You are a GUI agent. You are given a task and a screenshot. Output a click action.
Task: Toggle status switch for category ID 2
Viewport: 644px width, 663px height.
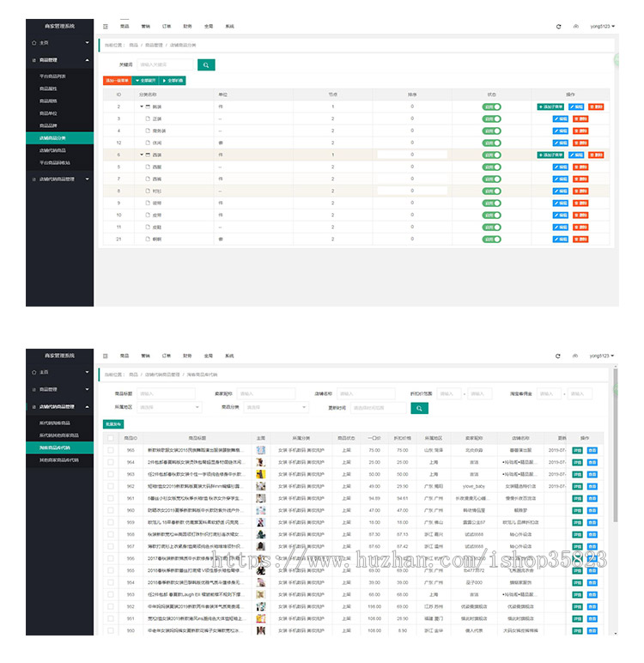pos(491,106)
